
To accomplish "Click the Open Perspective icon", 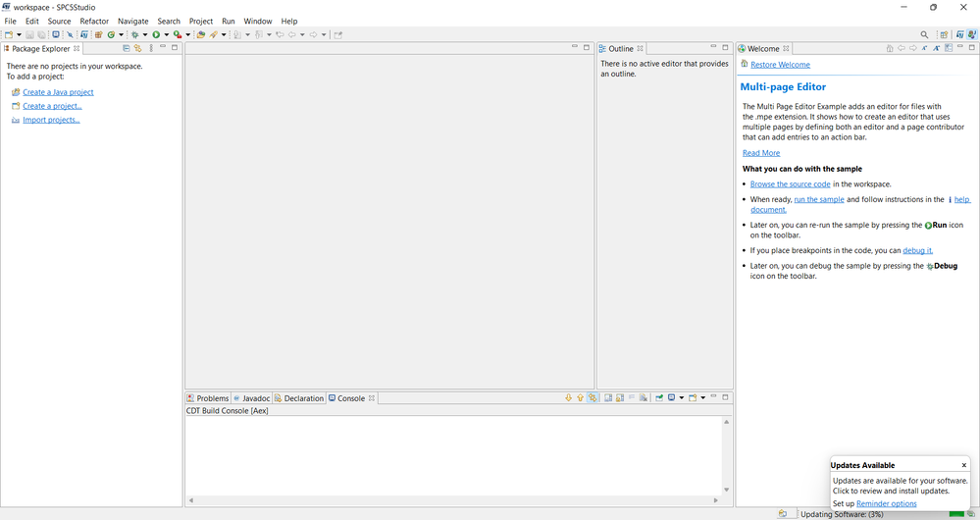I will pos(945,35).
